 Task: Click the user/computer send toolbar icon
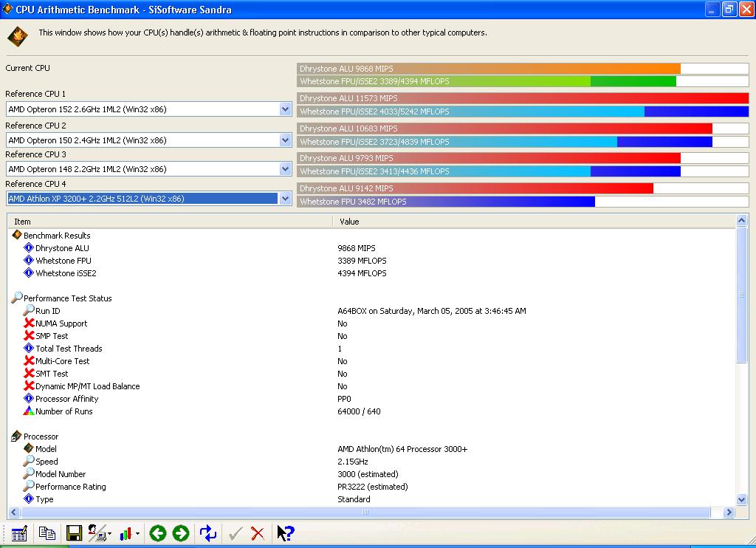(97, 533)
